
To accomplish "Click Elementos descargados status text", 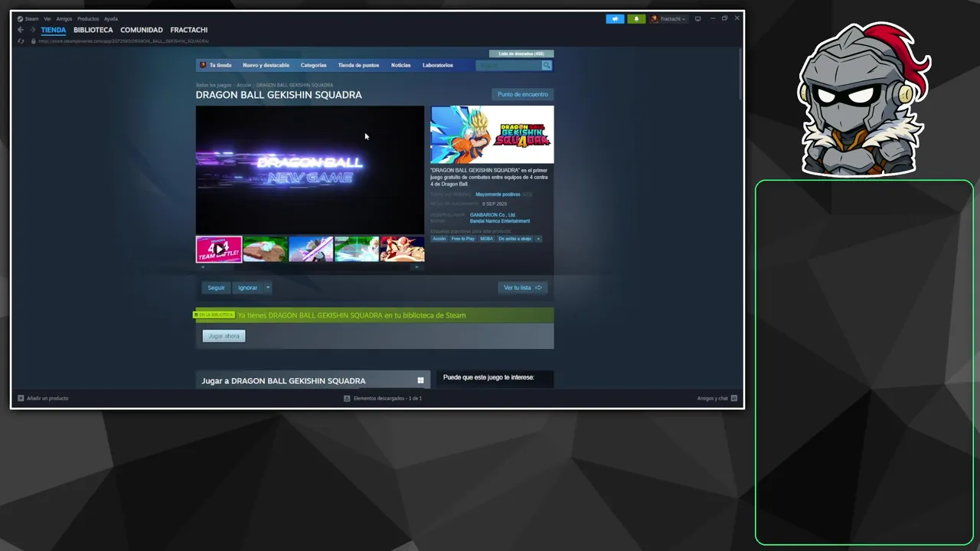I will (387, 398).
